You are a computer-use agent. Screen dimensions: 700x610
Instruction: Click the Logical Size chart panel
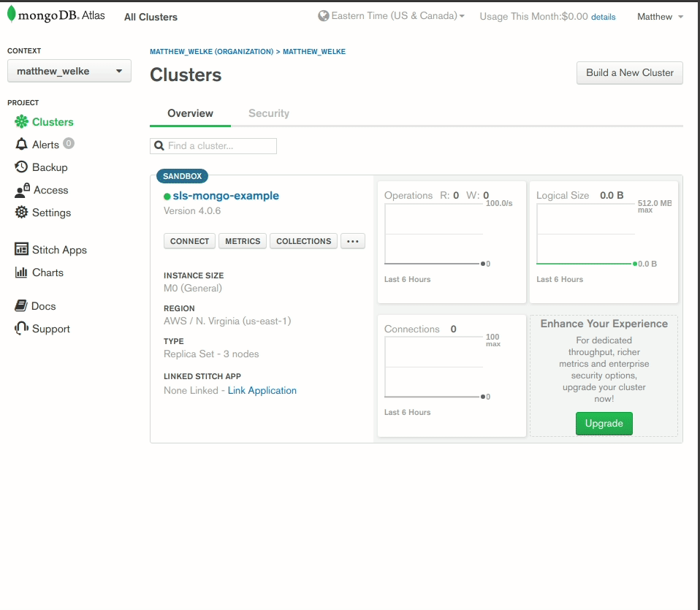604,243
